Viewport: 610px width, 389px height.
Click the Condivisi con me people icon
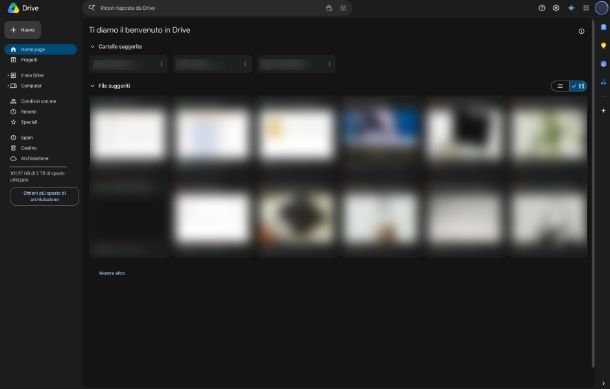pos(13,101)
